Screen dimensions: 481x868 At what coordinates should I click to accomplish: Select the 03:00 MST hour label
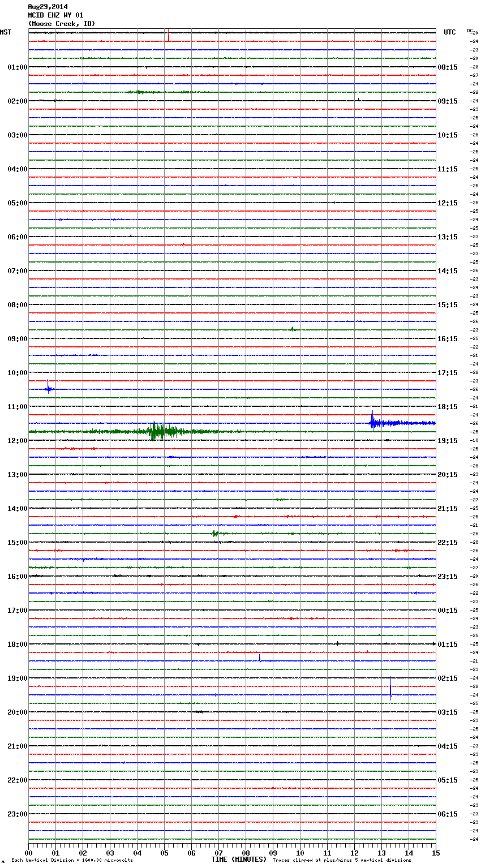tap(18, 135)
